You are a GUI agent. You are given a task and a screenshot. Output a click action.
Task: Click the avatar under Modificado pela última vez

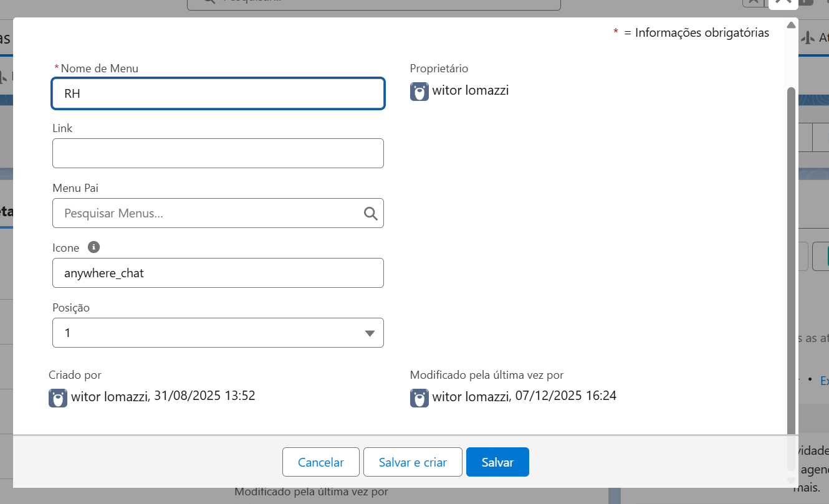[x=419, y=398]
